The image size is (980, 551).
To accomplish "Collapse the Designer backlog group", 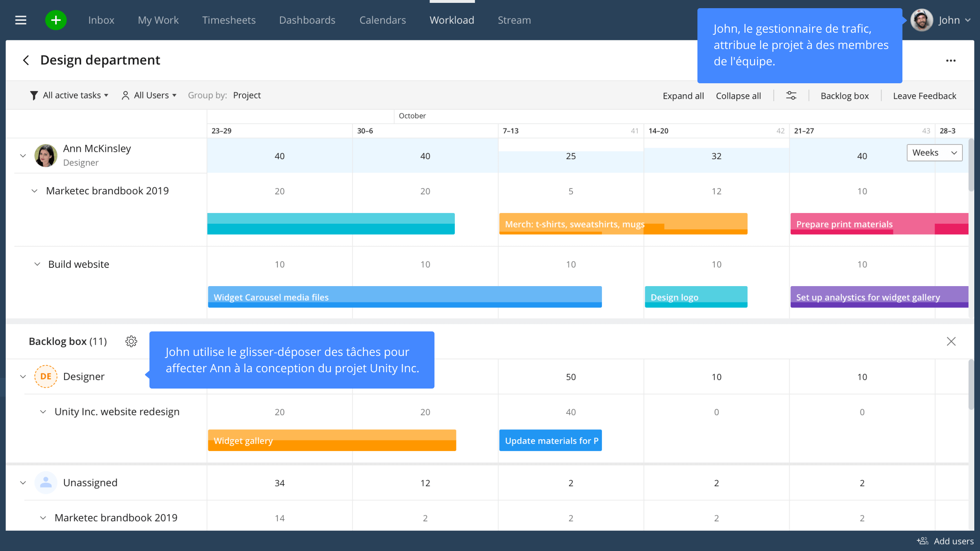I will click(x=23, y=376).
